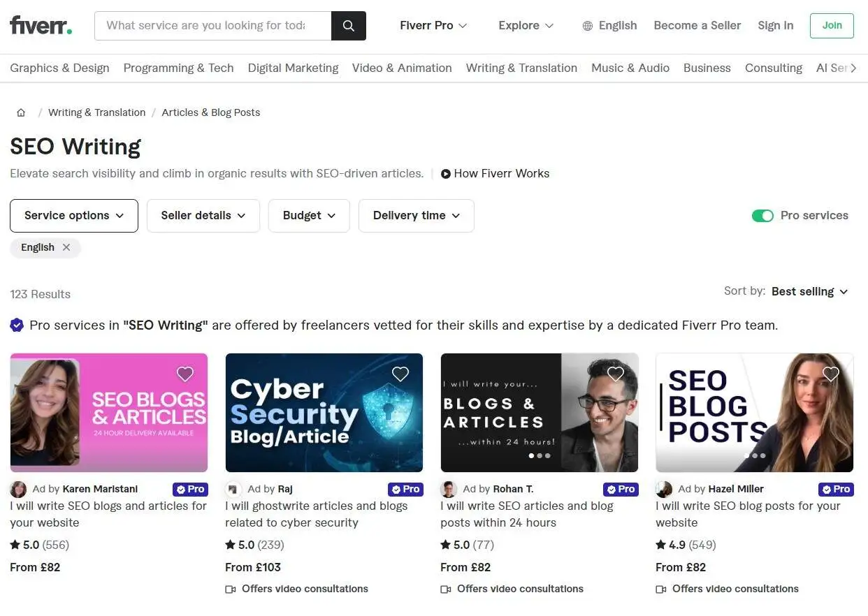Remove the English filter chip

point(66,247)
